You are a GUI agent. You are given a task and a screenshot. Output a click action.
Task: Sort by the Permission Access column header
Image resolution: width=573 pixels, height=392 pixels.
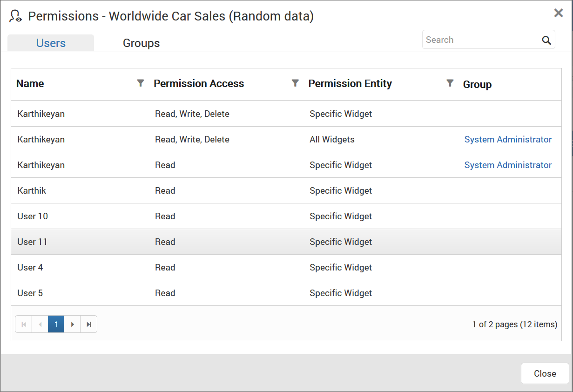coord(199,84)
